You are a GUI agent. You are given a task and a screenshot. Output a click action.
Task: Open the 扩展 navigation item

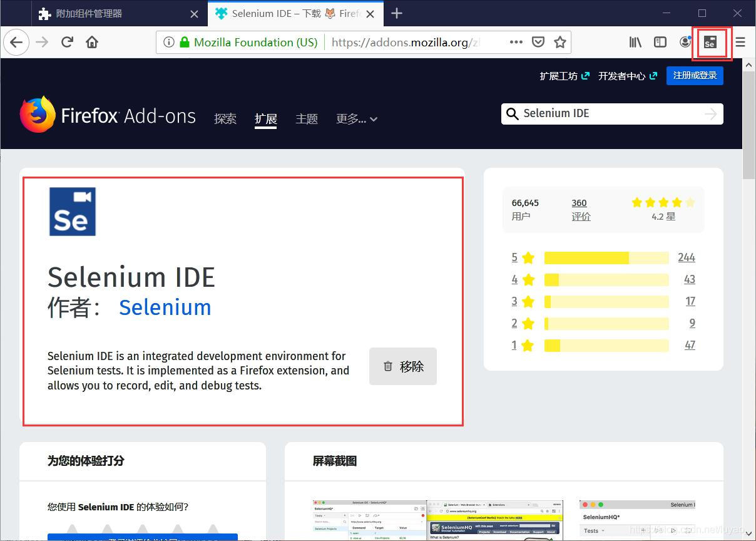tap(266, 118)
